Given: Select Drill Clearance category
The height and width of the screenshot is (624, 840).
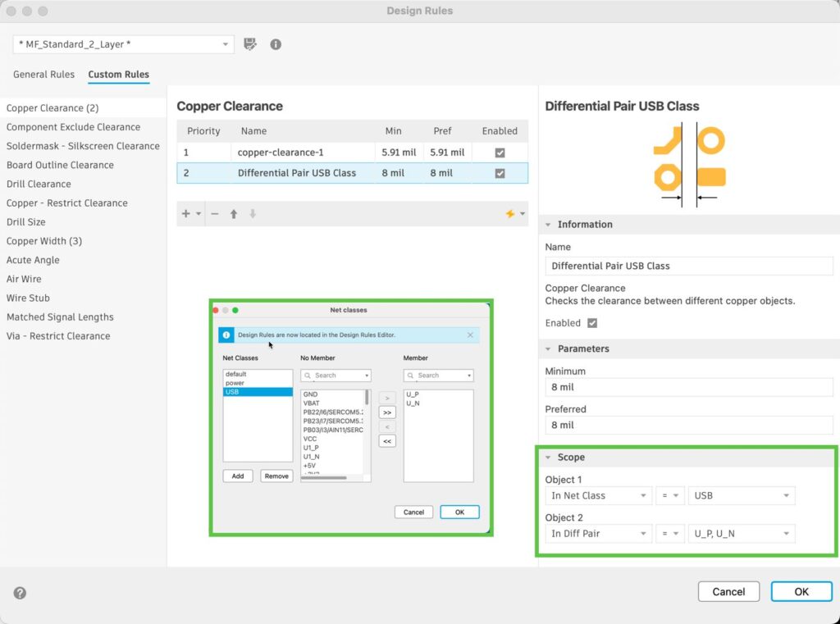Looking at the screenshot, I should point(83,184).
